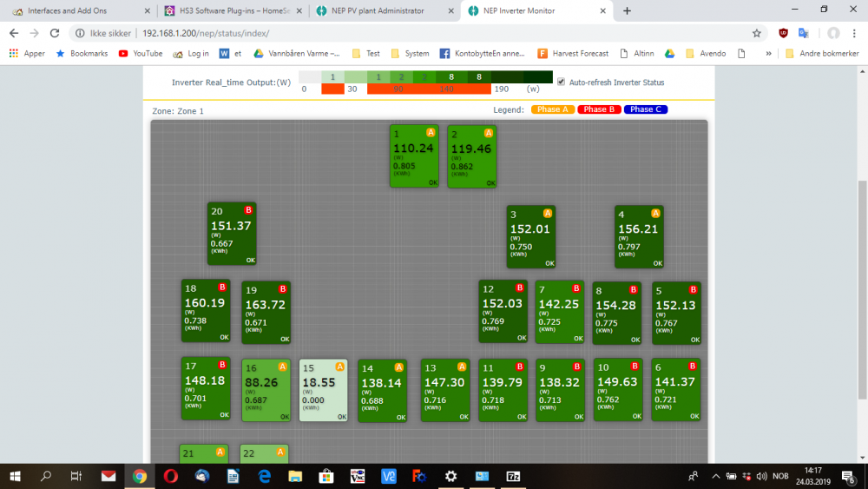Bookmark this page with the star icon
This screenshot has width=868, height=489.
756,33
